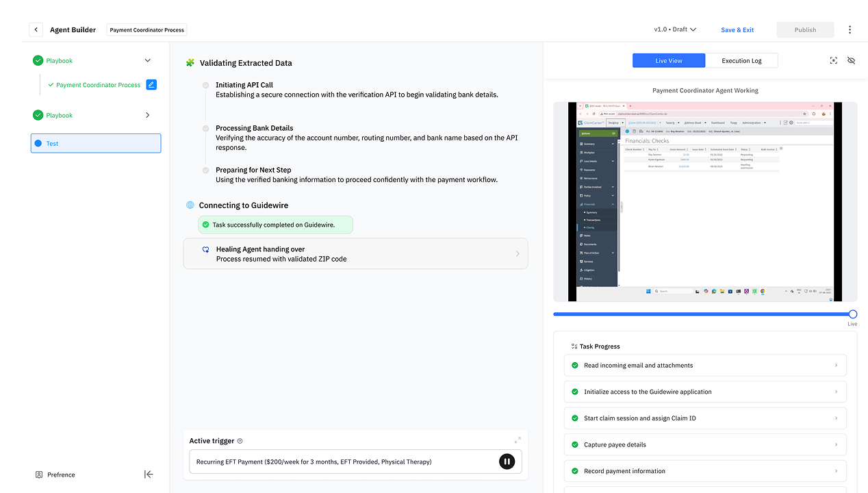
Task: Expand the second Playbook section
Action: [x=147, y=115]
